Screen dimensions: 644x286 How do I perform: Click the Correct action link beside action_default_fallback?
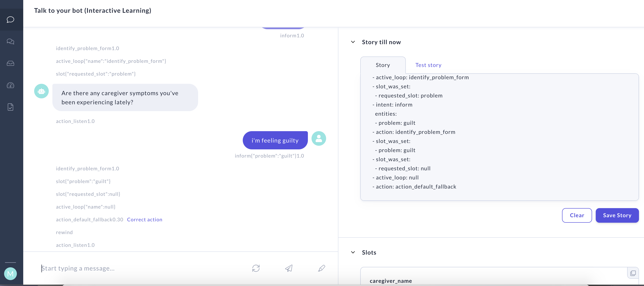[x=145, y=219]
